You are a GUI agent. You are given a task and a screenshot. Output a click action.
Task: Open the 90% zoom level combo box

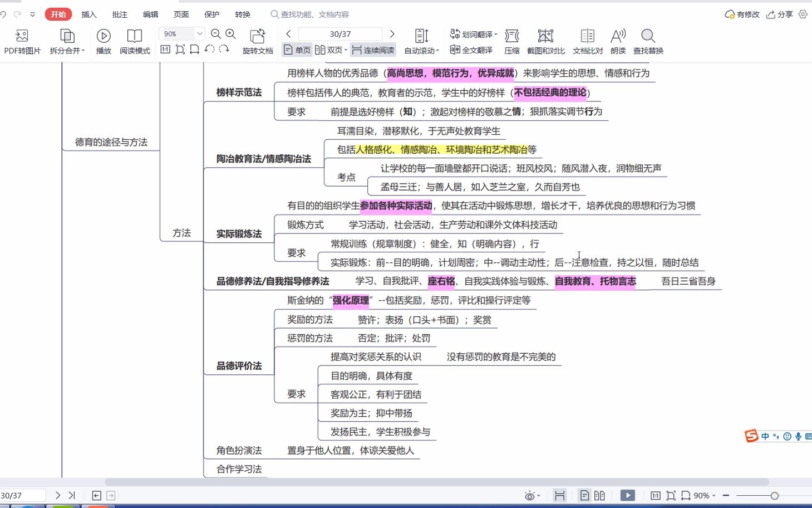click(x=182, y=34)
